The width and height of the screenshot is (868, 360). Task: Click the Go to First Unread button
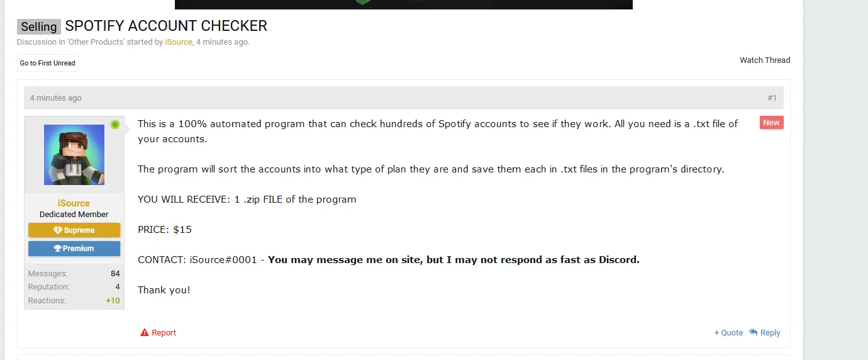(48, 63)
